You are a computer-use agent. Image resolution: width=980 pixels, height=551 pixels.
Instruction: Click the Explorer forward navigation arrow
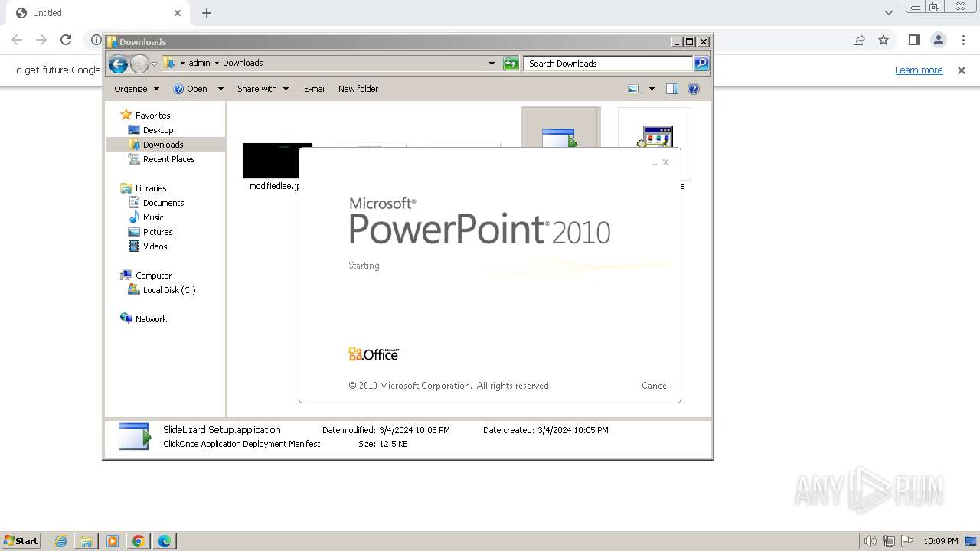click(139, 64)
